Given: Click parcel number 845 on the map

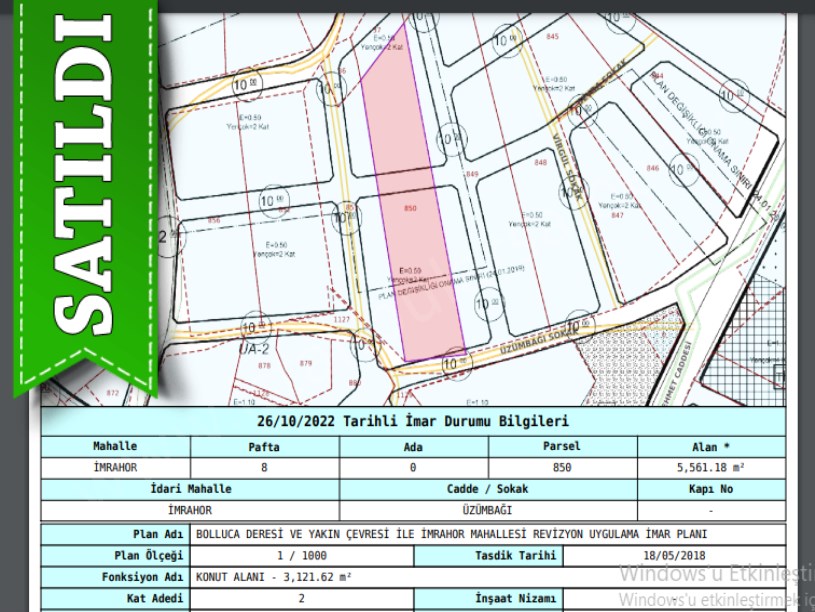Looking at the screenshot, I should (552, 37).
